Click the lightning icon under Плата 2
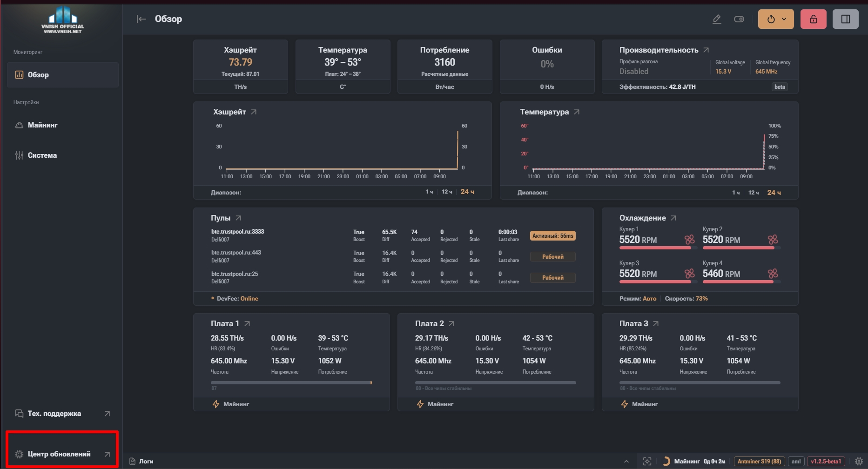The width and height of the screenshot is (868, 469). pyautogui.click(x=420, y=404)
